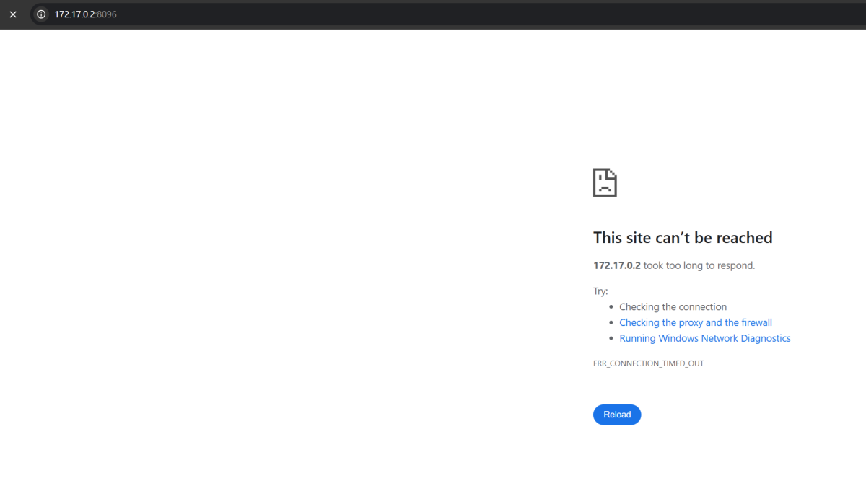Click the sad page error icon
The height and width of the screenshot is (504, 866).
[605, 182]
